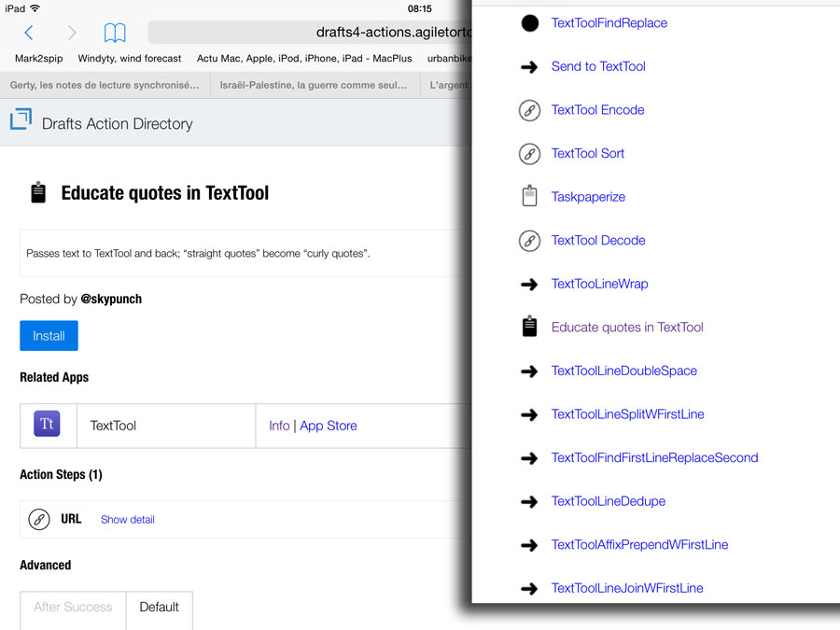Image resolution: width=840 pixels, height=630 pixels.
Task: Click the blue Install button
Action: [x=49, y=335]
